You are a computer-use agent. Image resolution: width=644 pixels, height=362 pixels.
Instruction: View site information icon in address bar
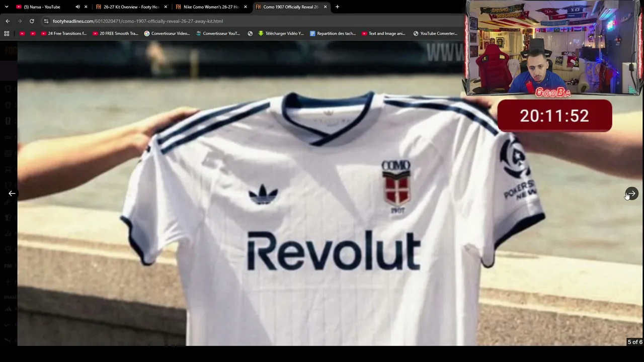click(x=46, y=21)
